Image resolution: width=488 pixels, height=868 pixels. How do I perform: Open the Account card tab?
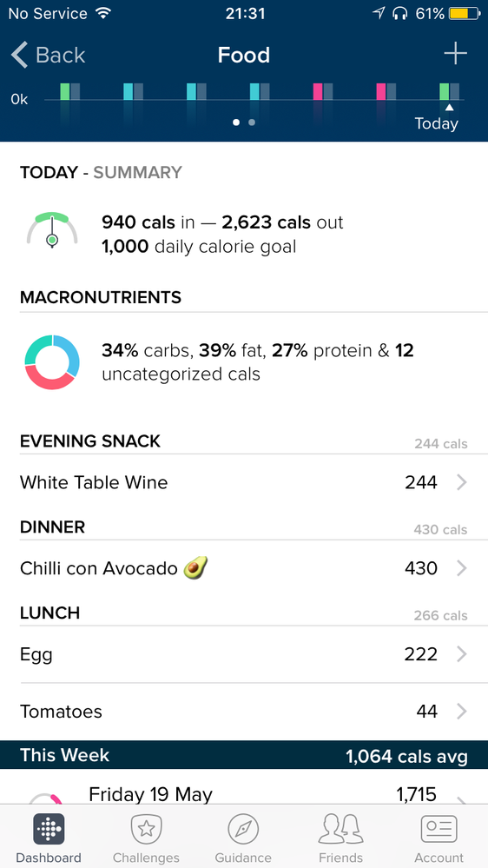click(x=439, y=828)
